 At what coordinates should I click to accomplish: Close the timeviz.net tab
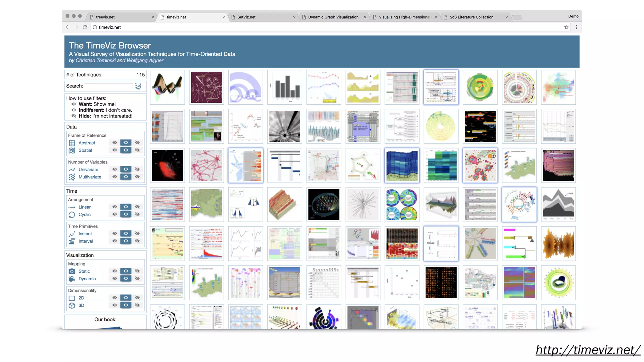[224, 17]
